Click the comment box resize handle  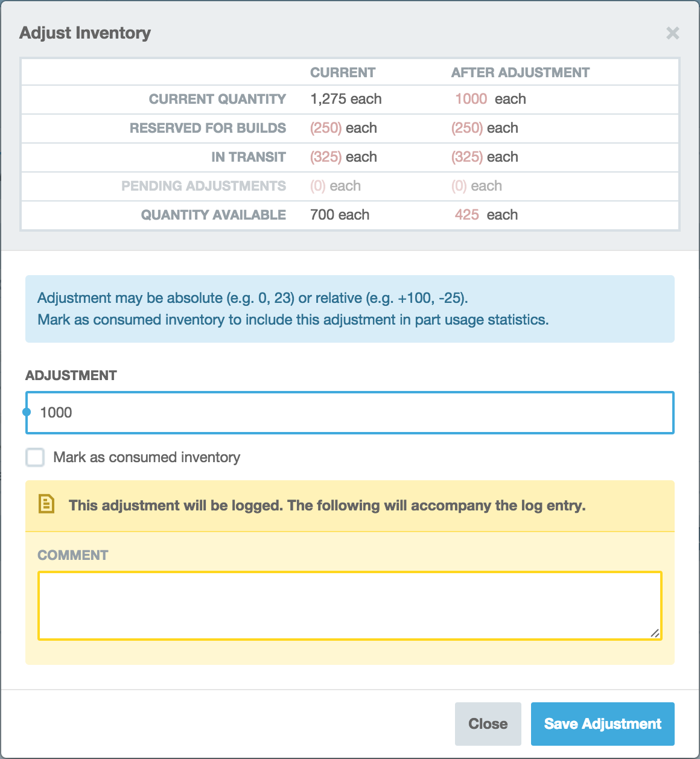(655, 632)
